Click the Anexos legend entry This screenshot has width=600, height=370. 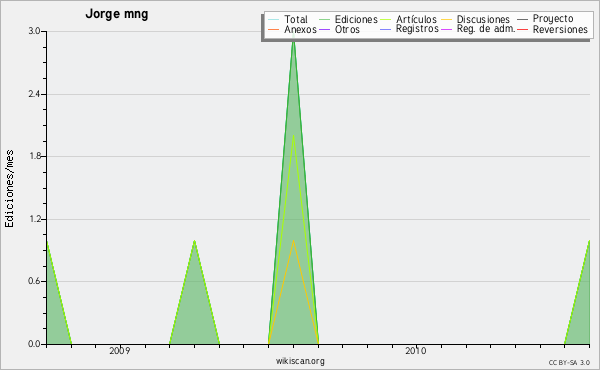(292, 29)
